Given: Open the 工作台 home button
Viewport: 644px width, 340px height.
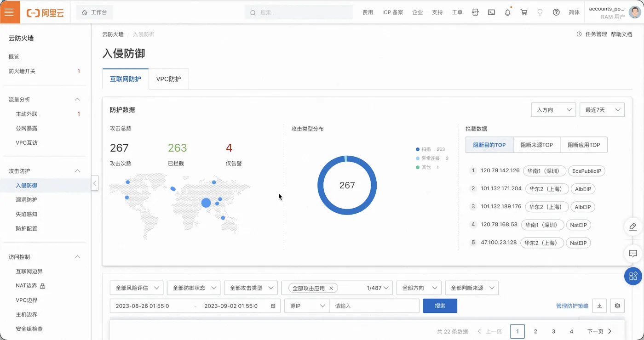Looking at the screenshot, I should (94, 13).
